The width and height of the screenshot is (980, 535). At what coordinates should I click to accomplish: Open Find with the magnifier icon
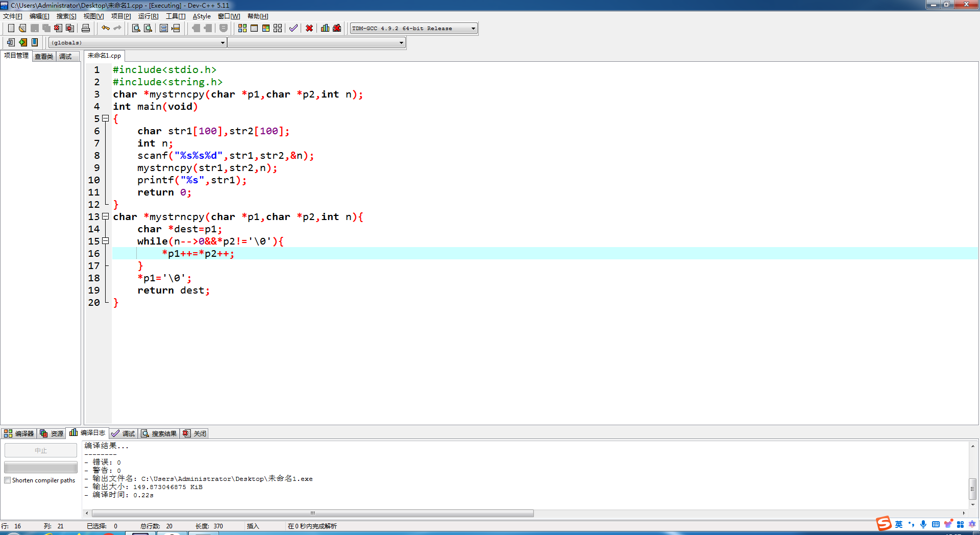(136, 28)
